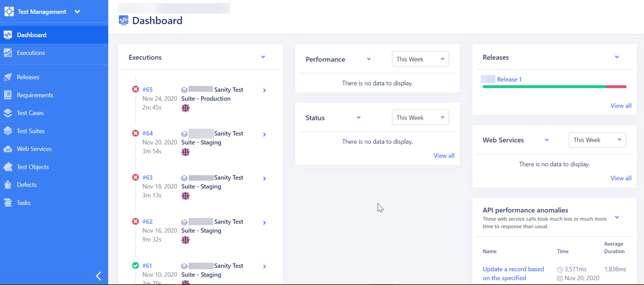Click the passed status icon for execution #61

(136, 265)
